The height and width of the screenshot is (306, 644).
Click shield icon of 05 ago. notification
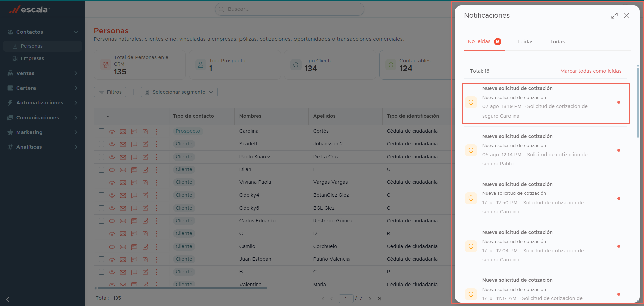point(471,150)
